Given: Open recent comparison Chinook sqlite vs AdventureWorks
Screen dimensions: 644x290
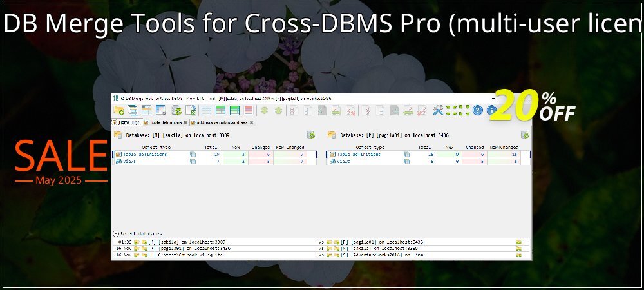Looking at the screenshot, I should (x=321, y=255).
